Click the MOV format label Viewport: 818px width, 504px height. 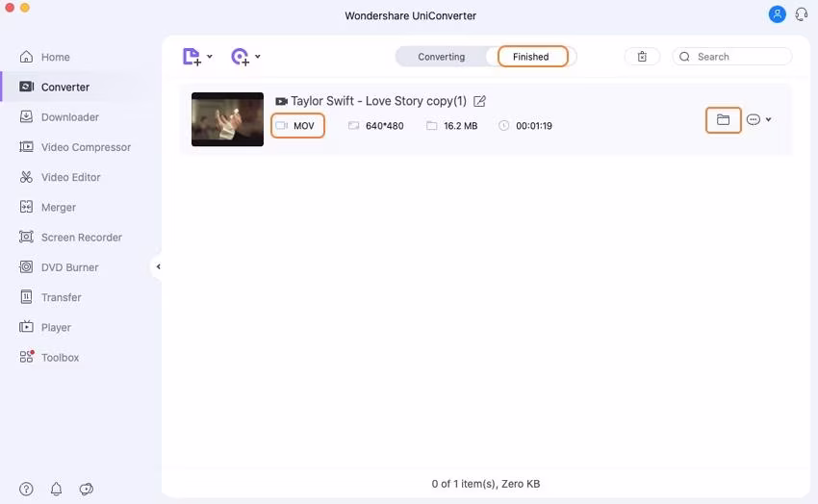(x=303, y=126)
